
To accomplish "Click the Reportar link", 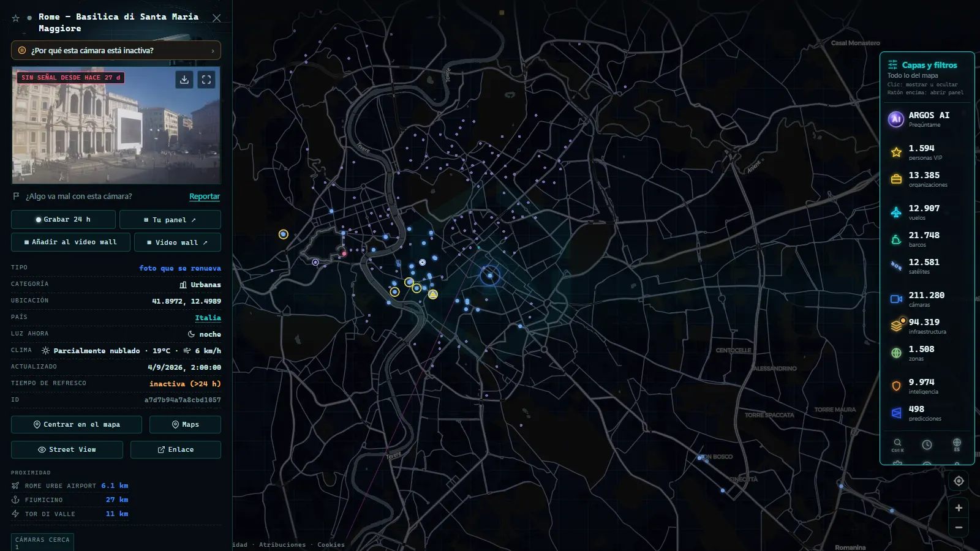I will (x=205, y=197).
